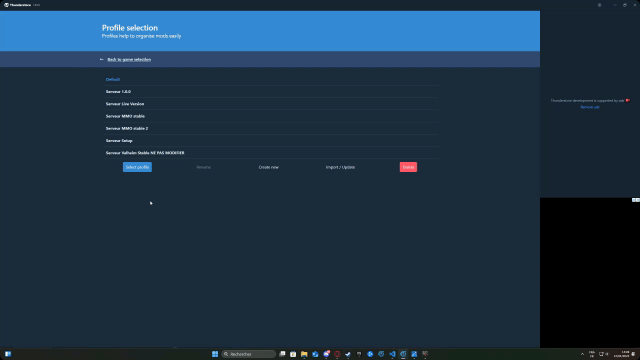Open the last taskbar app icon
This screenshot has width=640, height=360.
425,354
